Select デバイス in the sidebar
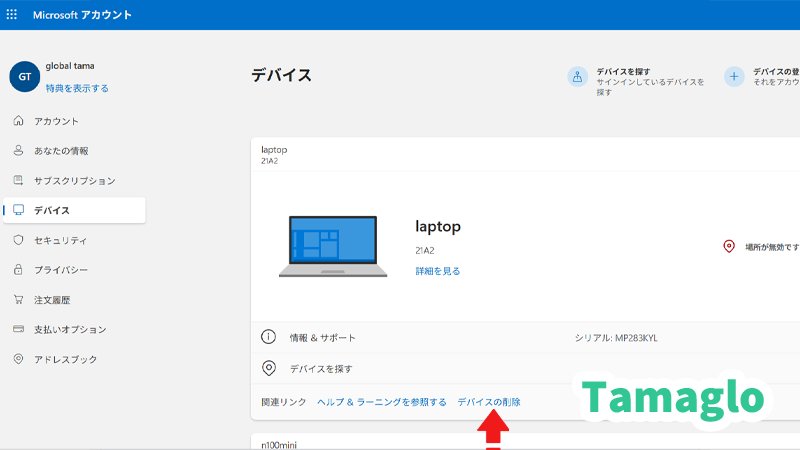The width and height of the screenshot is (800, 450). click(51, 210)
